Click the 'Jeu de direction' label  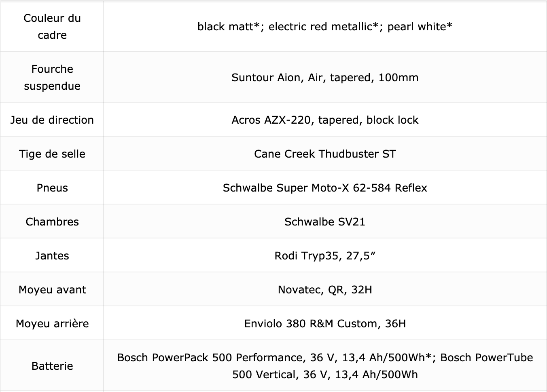click(x=52, y=120)
